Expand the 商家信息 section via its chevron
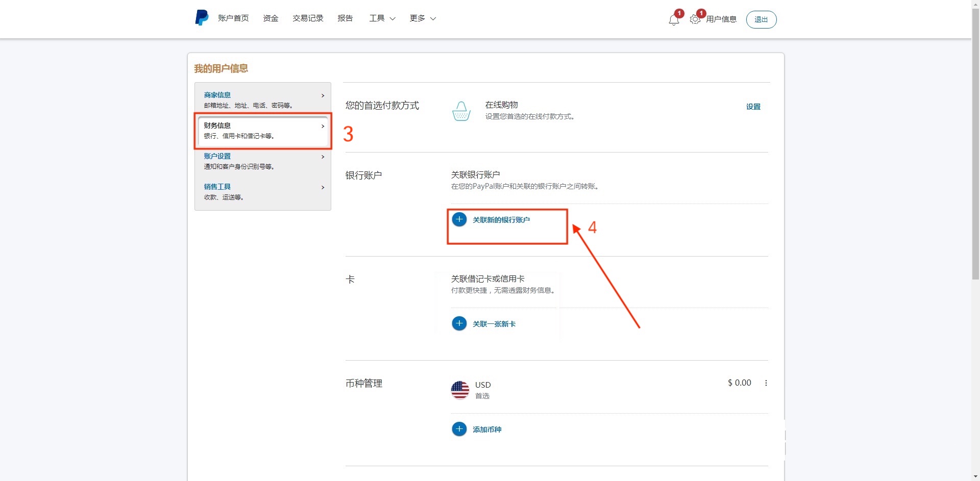Viewport: 980px width, 481px height. click(x=323, y=96)
